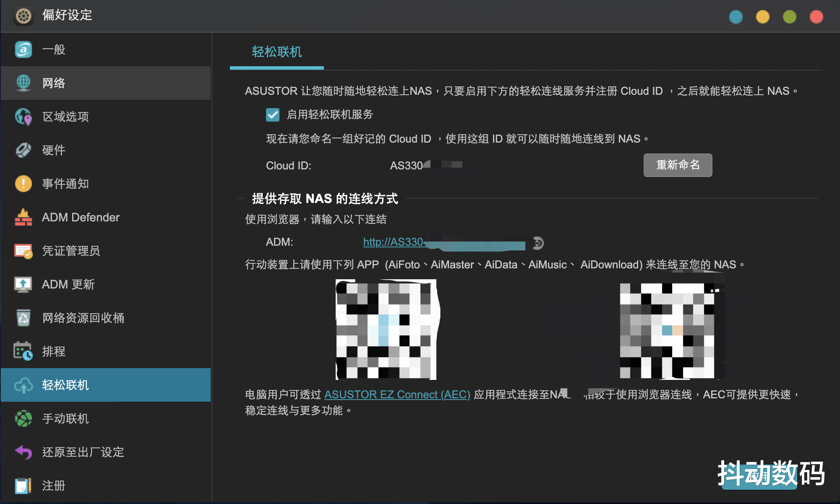
Task: Click the 启用轻松联机服务 label text
Action: click(x=330, y=114)
